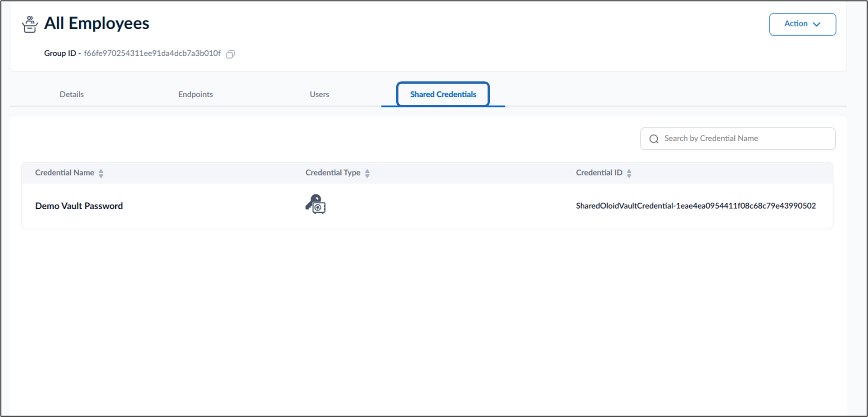The height and width of the screenshot is (417, 868).
Task: Sort by Credential Type arrows
Action: (367, 173)
